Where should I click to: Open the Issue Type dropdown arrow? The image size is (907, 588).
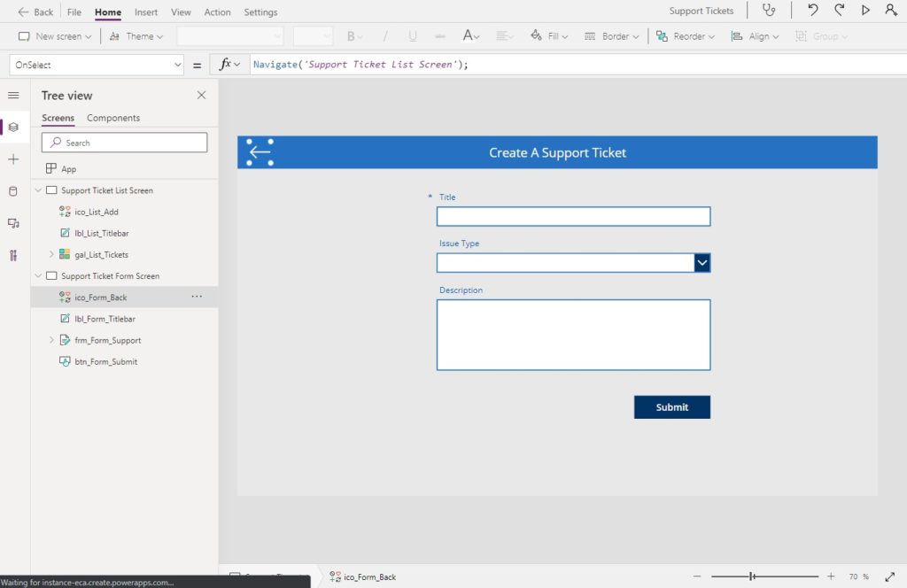point(702,263)
